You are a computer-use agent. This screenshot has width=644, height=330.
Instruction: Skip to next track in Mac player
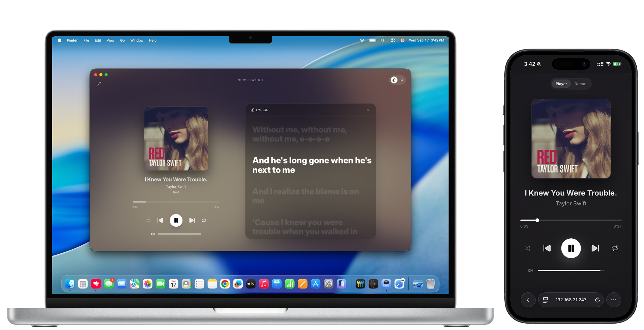click(192, 220)
